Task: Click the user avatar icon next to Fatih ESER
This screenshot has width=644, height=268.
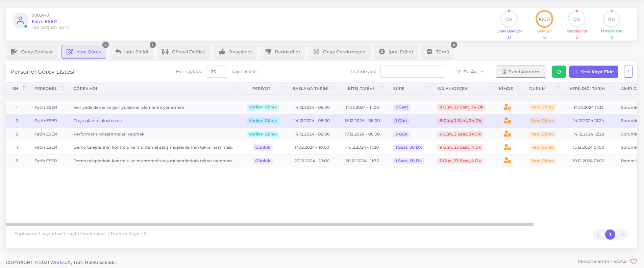Action: (20, 21)
